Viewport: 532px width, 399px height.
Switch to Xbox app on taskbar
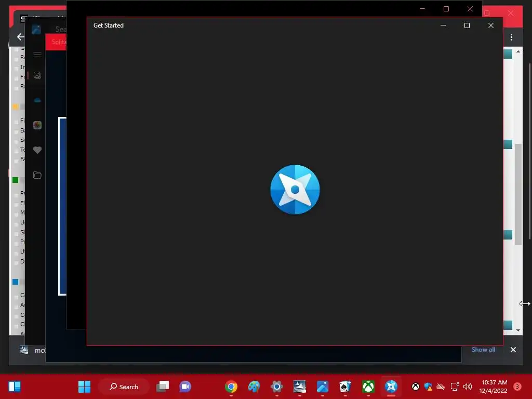(368, 387)
